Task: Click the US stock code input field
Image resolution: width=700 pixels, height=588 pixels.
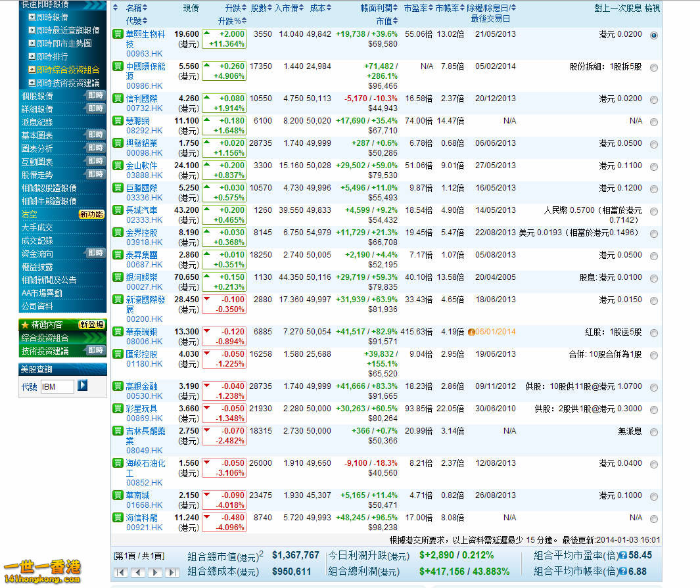Action: coord(57,386)
